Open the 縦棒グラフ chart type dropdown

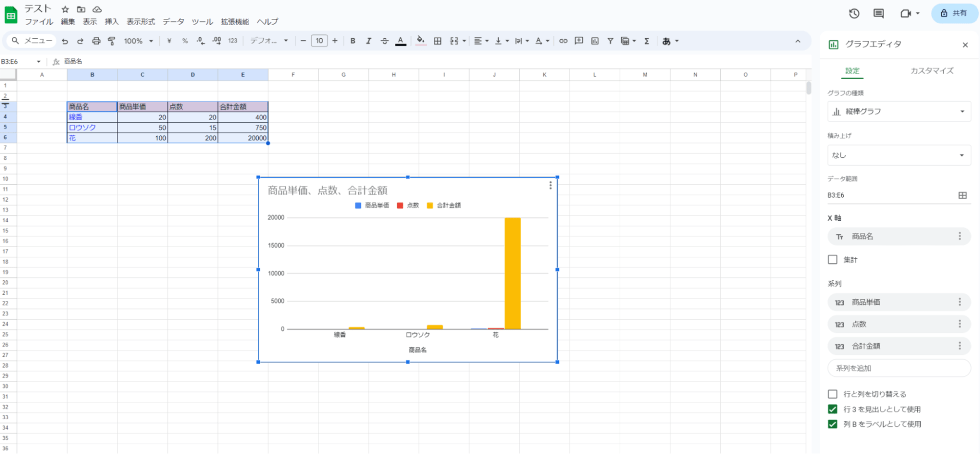coord(898,111)
